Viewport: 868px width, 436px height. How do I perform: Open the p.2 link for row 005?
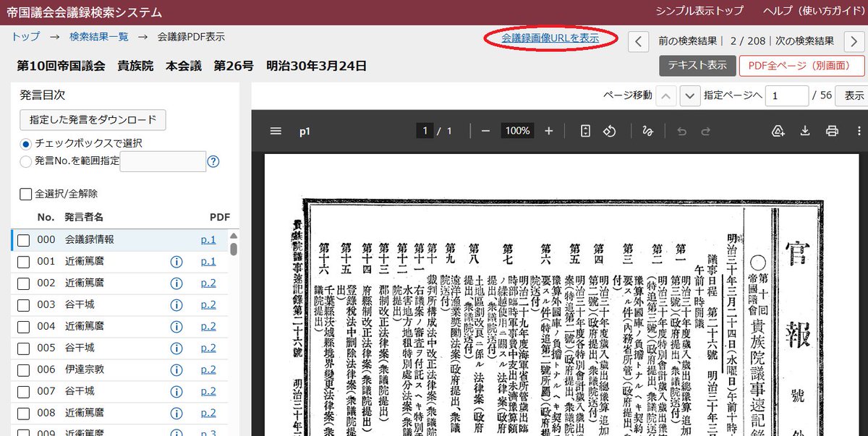[x=208, y=348]
